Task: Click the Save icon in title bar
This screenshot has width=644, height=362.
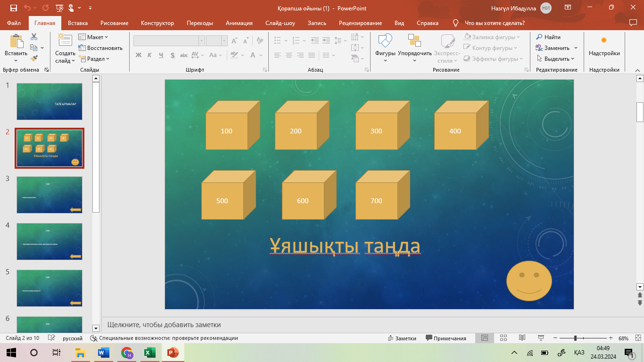Action: pyautogui.click(x=13, y=8)
